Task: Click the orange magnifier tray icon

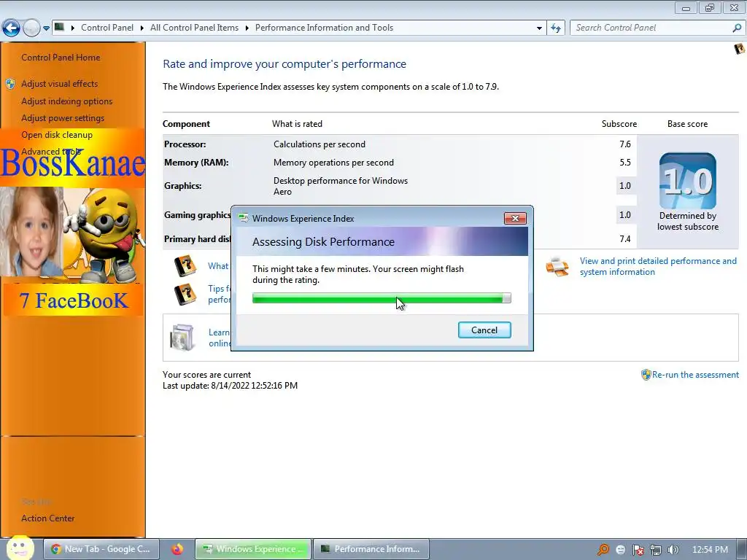Action: (x=603, y=550)
